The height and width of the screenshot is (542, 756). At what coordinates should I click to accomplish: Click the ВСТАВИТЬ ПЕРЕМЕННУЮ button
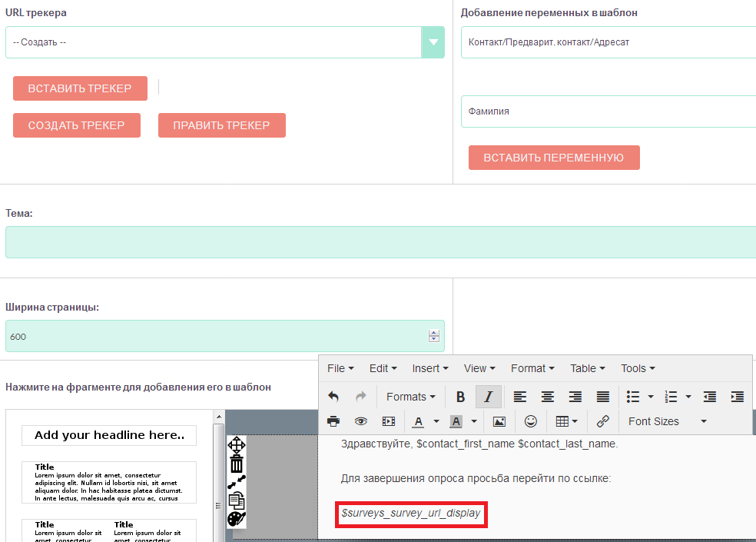pos(554,158)
